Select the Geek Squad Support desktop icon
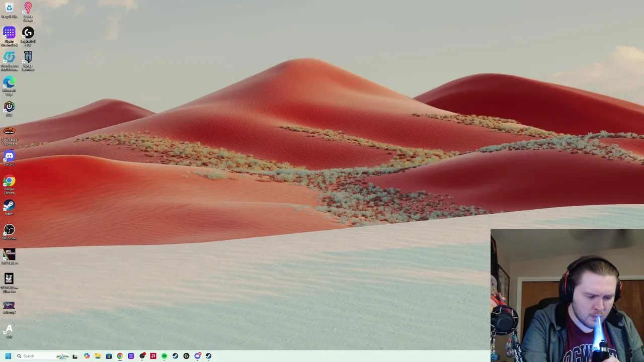644x362 pixels. (9, 135)
